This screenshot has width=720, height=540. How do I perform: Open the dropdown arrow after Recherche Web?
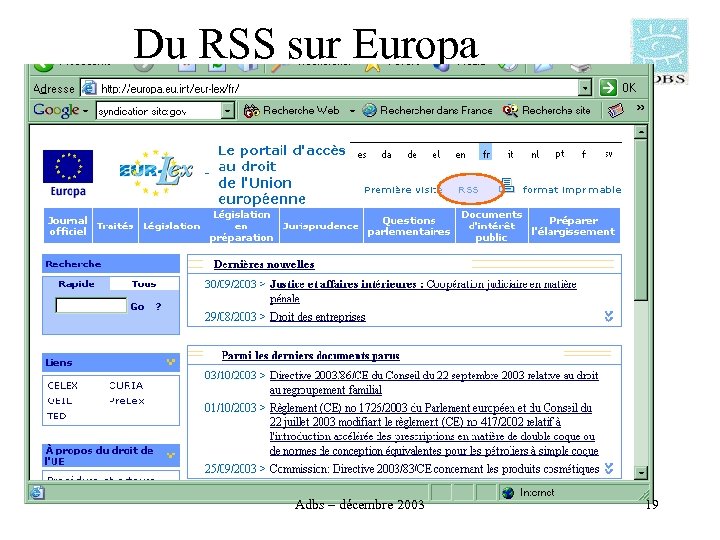(x=352, y=111)
